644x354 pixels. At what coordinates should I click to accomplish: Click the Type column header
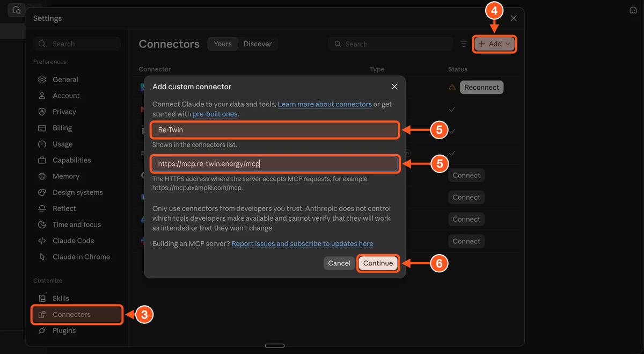click(x=377, y=69)
